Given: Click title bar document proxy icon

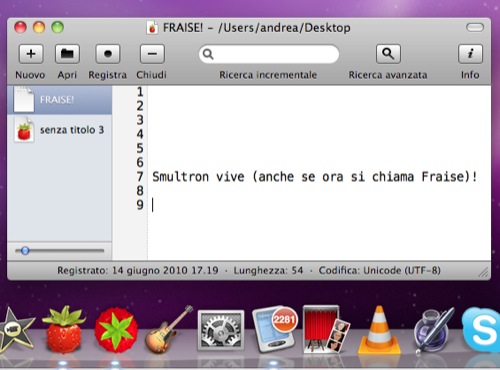Looking at the screenshot, I should 152,28.
